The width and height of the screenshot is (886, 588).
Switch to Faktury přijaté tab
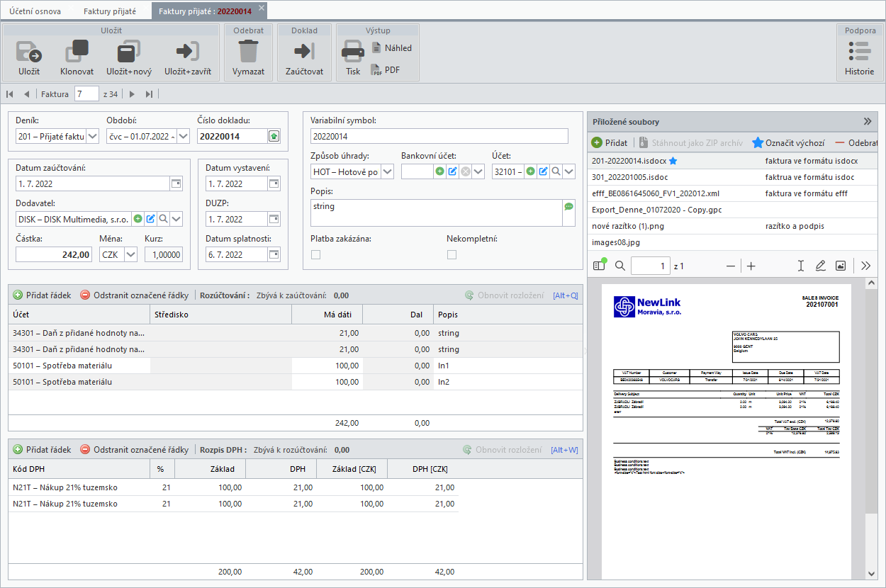(x=110, y=11)
